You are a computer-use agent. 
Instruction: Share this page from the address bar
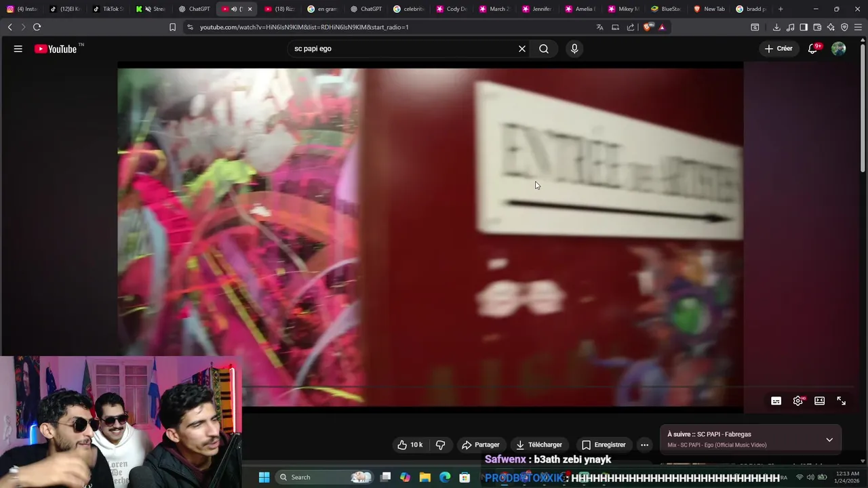(x=631, y=27)
